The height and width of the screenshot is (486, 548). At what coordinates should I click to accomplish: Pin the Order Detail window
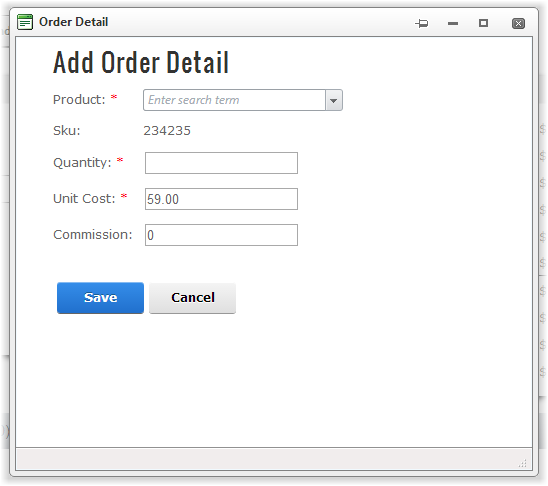click(x=422, y=23)
